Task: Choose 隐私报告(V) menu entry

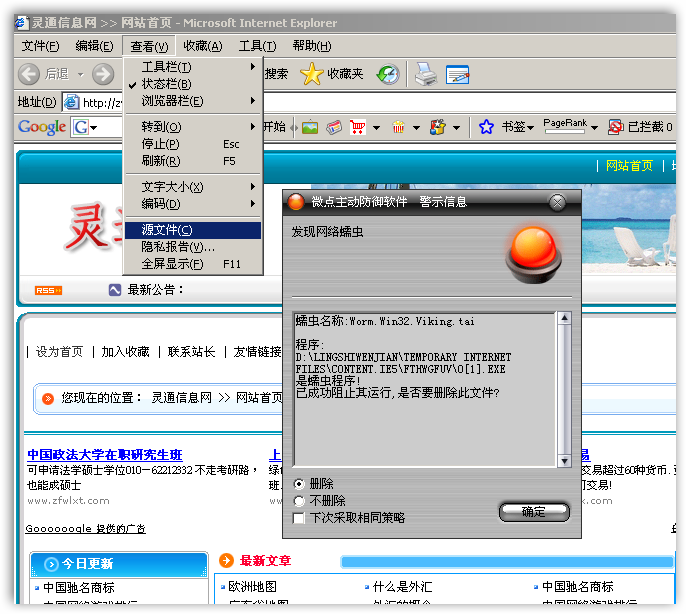Action: click(193, 247)
